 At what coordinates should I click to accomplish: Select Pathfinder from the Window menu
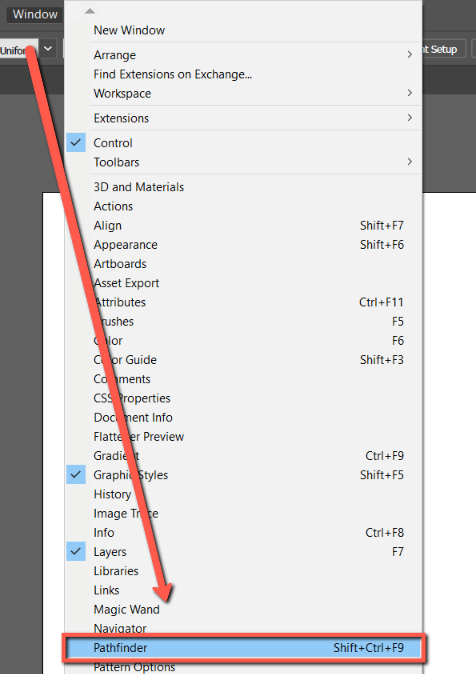coord(243,648)
